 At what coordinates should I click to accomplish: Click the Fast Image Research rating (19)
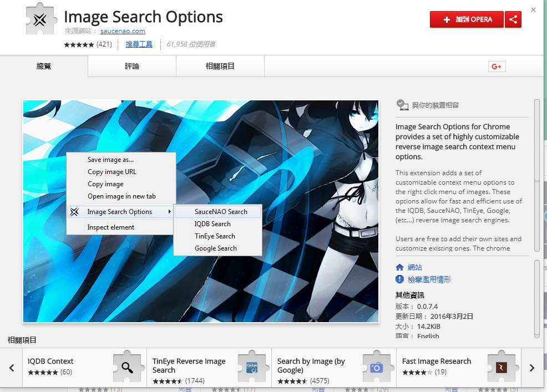pos(424,372)
